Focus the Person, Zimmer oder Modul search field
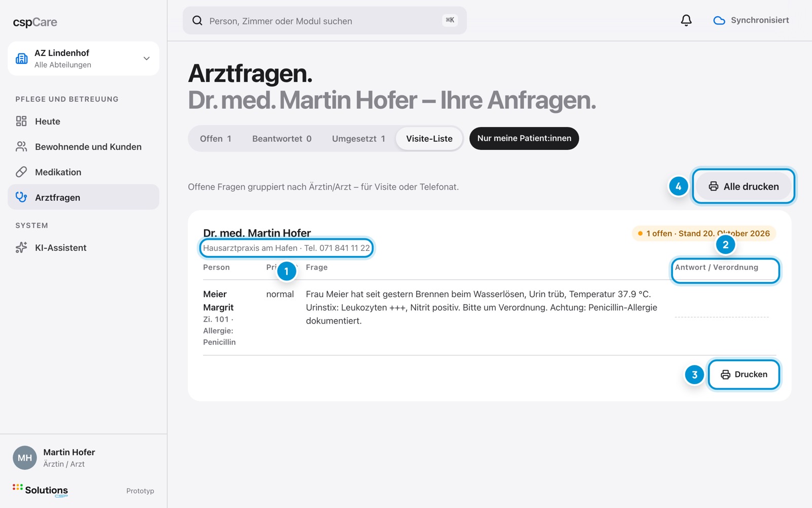The image size is (812, 508). click(x=325, y=20)
